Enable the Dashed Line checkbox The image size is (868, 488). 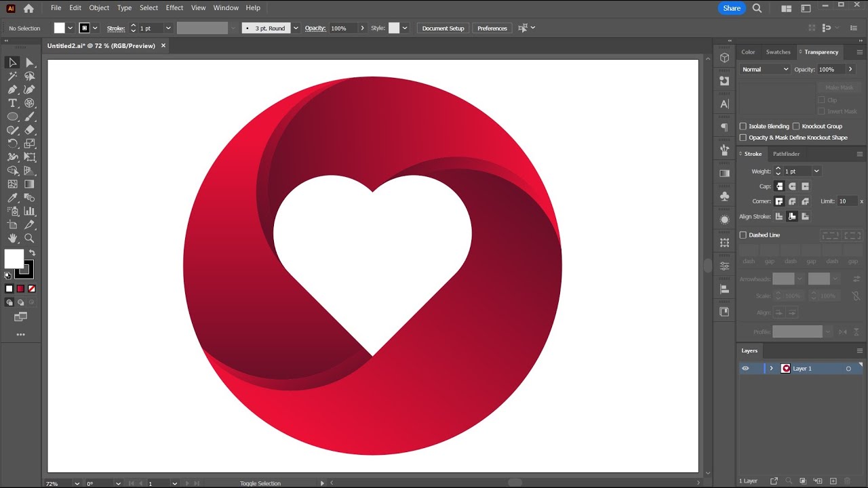coord(743,235)
